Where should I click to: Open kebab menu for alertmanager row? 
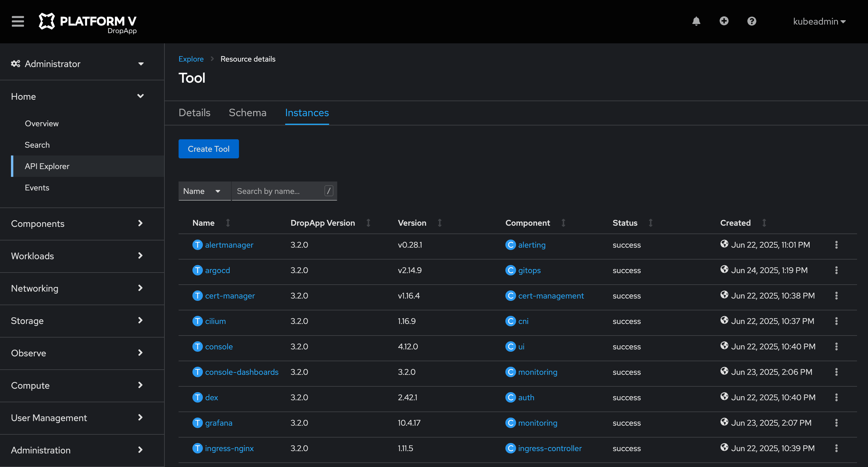[836, 245]
